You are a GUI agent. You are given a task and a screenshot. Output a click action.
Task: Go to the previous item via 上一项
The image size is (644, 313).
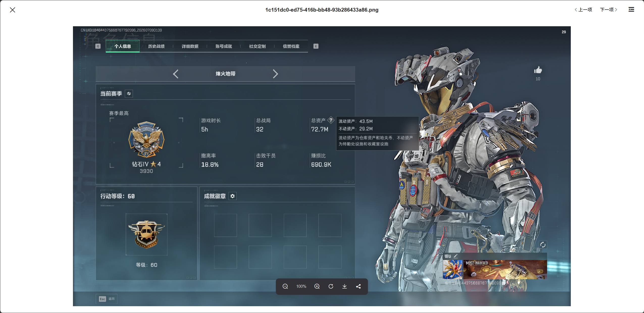coord(583,10)
